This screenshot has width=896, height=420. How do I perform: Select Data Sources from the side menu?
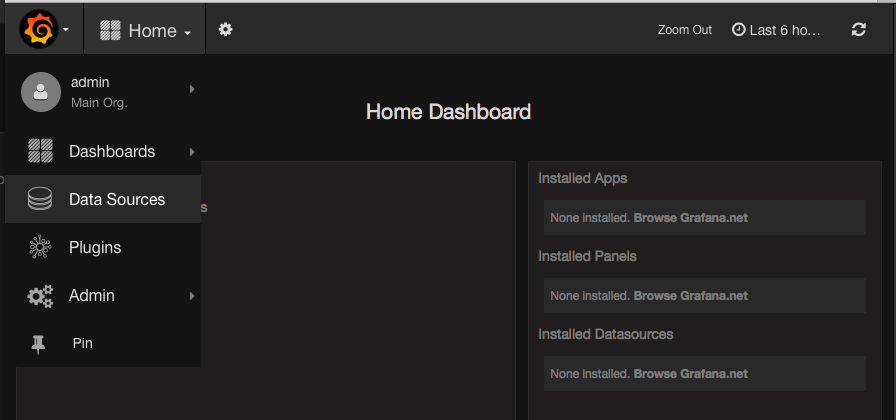(116, 200)
